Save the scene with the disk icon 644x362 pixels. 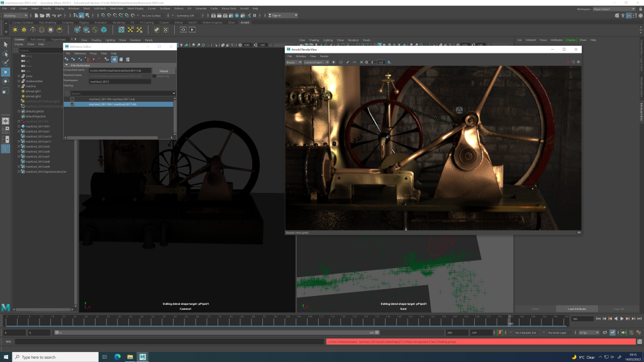(x=48, y=16)
